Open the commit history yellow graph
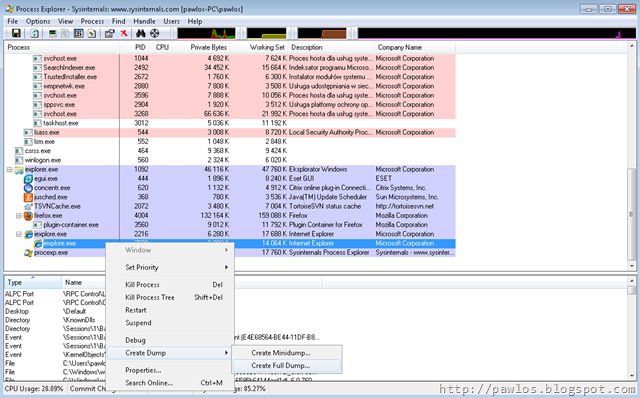This screenshot has width=640, height=398. tap(267, 33)
